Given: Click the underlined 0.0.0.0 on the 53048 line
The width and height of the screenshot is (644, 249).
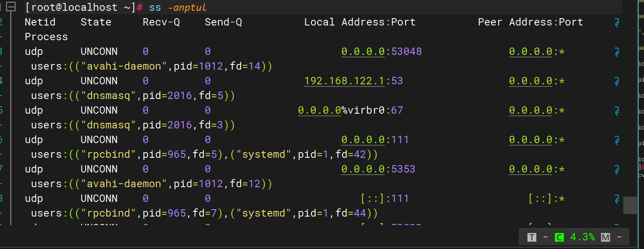Looking at the screenshot, I should [363, 51].
